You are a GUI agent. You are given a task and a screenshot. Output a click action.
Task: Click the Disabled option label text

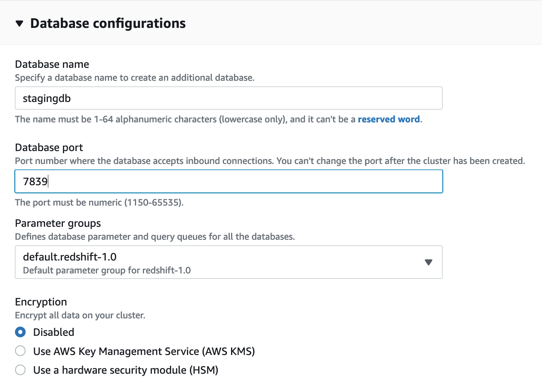tap(54, 332)
